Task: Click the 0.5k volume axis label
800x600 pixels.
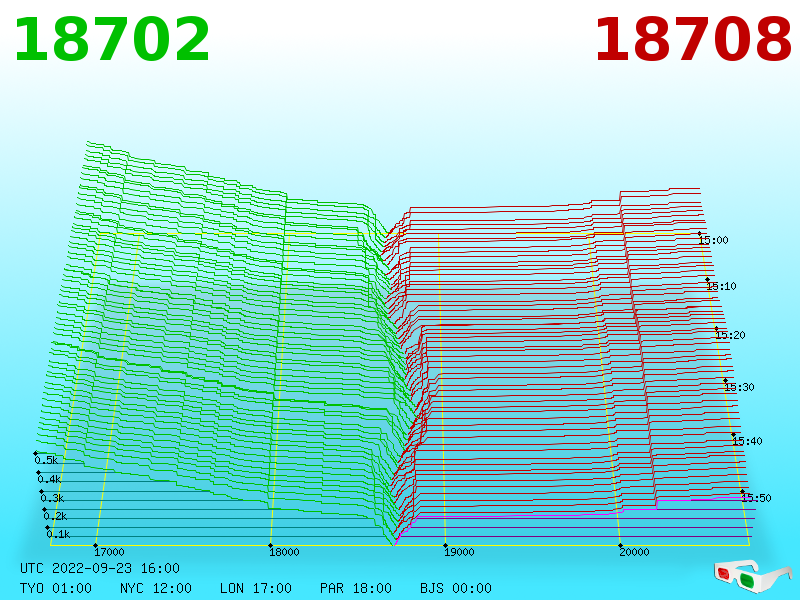Action: click(x=46, y=460)
